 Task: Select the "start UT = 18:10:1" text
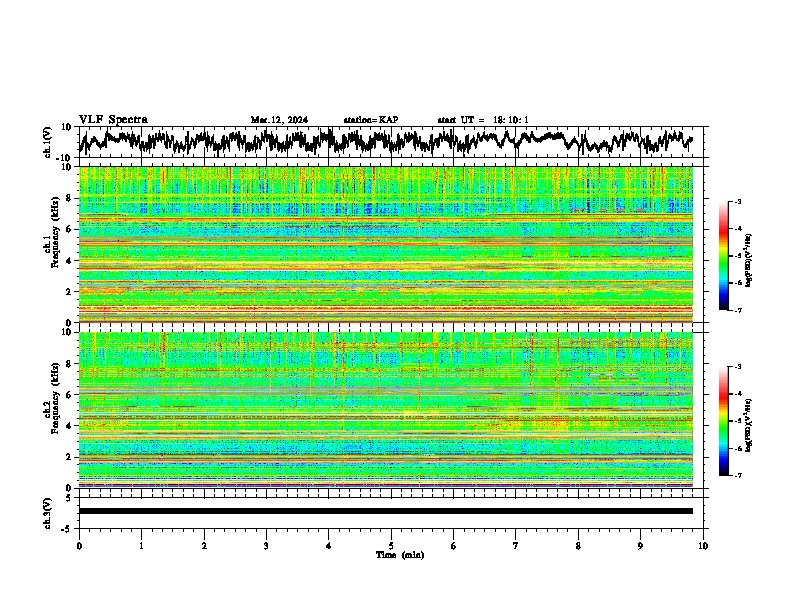[x=483, y=120]
